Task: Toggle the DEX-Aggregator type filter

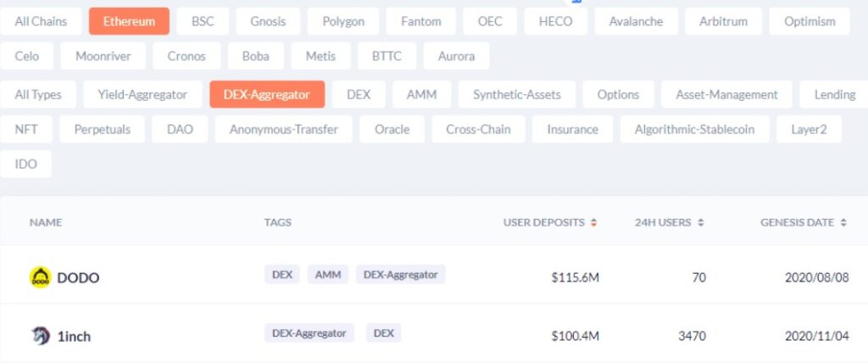Action: click(267, 95)
